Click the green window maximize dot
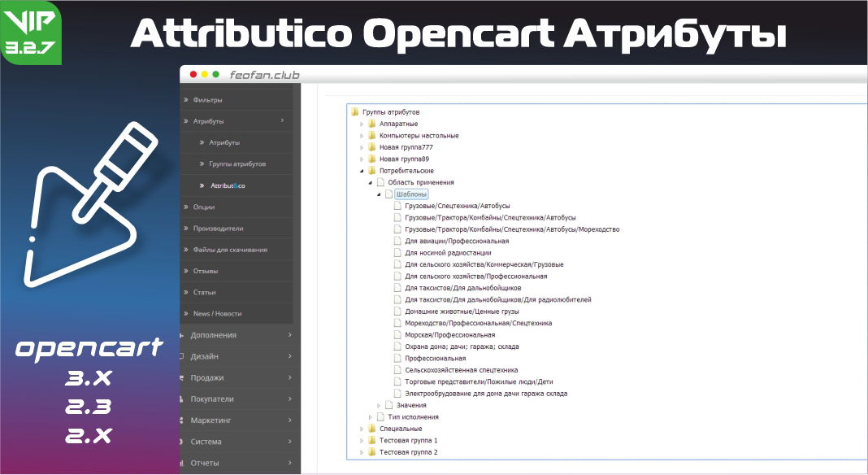The image size is (868, 475). point(216,75)
